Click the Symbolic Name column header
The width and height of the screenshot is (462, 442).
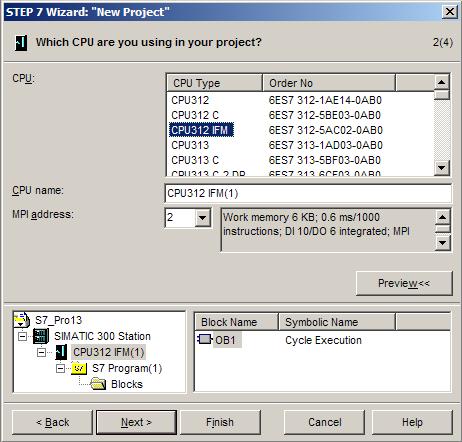click(337, 322)
